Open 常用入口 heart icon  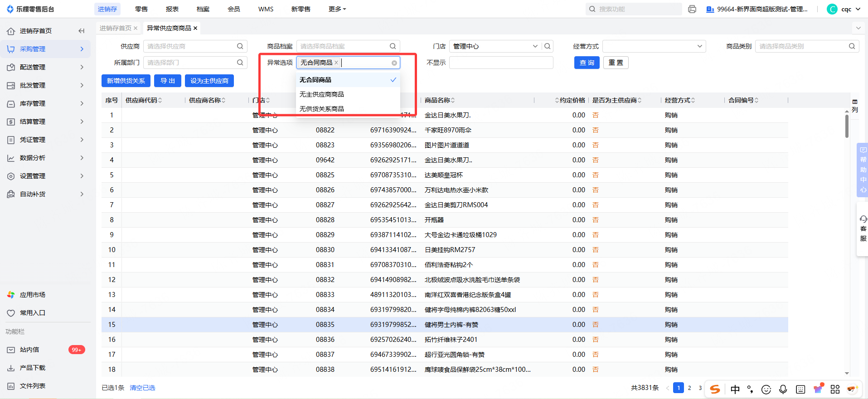[11, 313]
